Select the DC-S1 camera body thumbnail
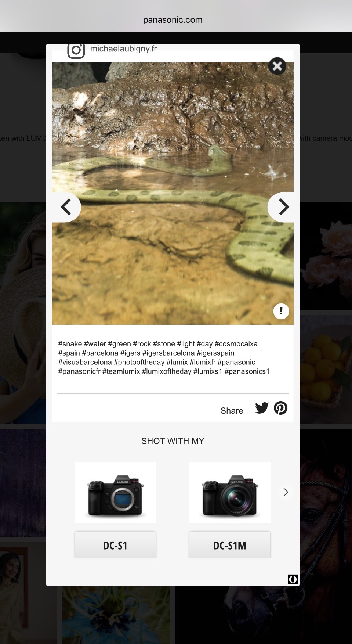Screen dimensions: 352x644 tap(115, 492)
